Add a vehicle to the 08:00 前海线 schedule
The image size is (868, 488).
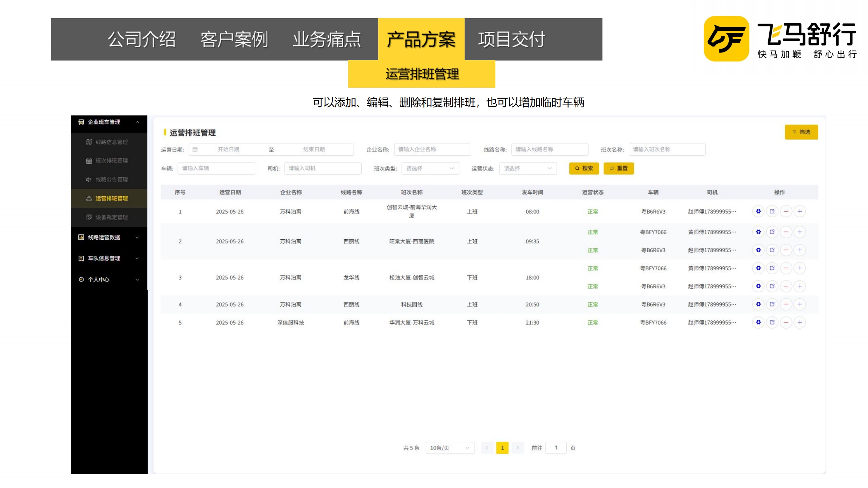tap(800, 211)
